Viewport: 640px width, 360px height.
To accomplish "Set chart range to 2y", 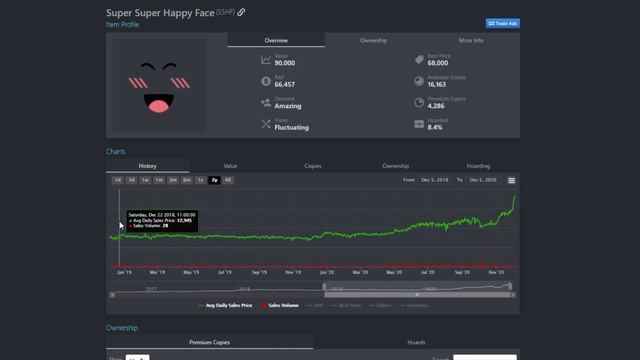I will (x=214, y=180).
